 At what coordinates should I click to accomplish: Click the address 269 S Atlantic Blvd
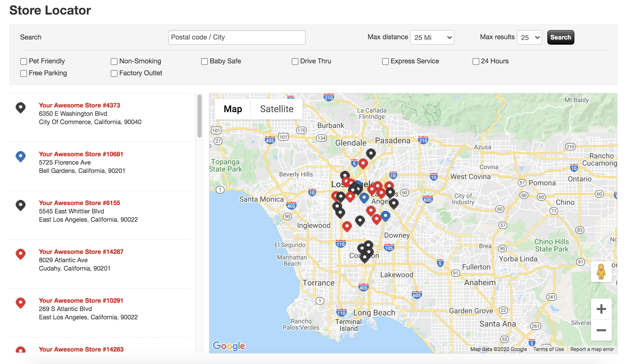tap(65, 309)
